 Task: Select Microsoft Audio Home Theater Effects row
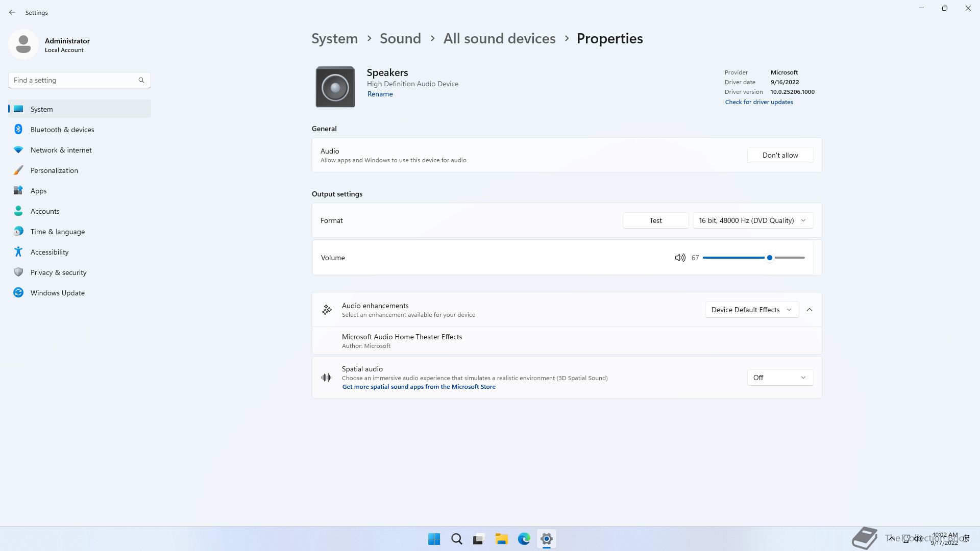tap(567, 341)
